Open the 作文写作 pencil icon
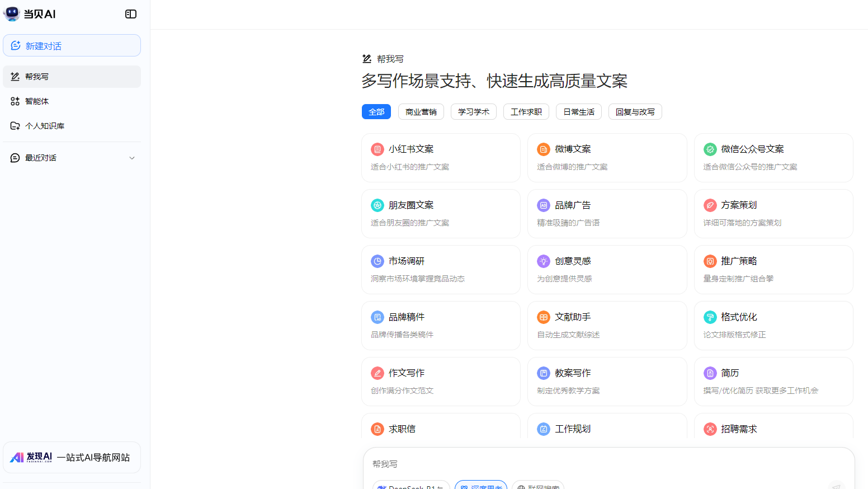The height and width of the screenshot is (489, 868). [378, 373]
